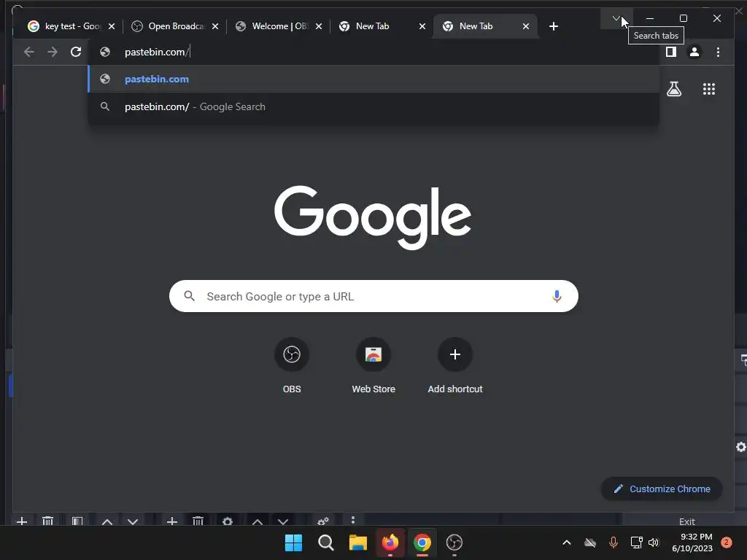Go forward to next page
This screenshot has height=560, width=747.
coord(53,52)
